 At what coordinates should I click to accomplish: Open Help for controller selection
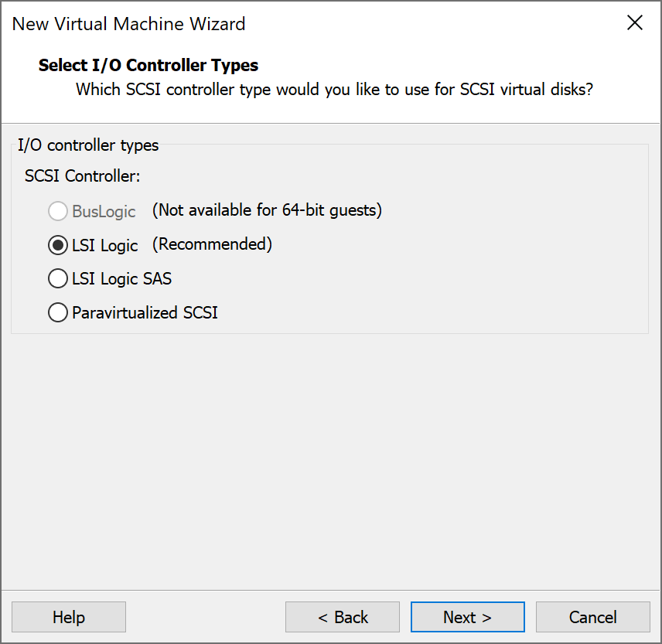pyautogui.click(x=68, y=617)
